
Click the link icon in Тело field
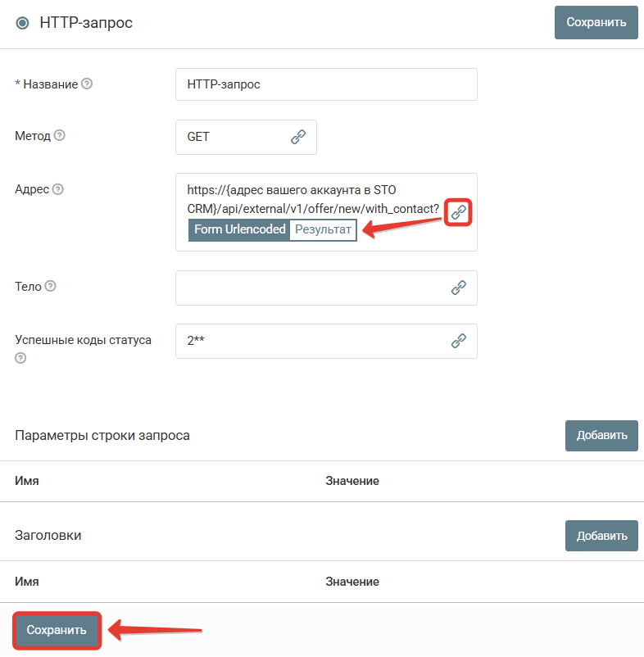458,288
